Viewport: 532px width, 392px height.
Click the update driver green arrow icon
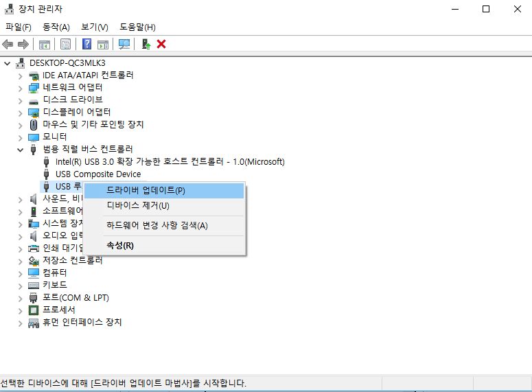[146, 44]
